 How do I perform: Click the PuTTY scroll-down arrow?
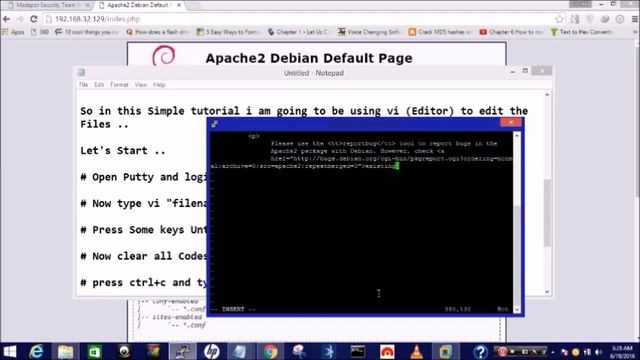[517, 309]
